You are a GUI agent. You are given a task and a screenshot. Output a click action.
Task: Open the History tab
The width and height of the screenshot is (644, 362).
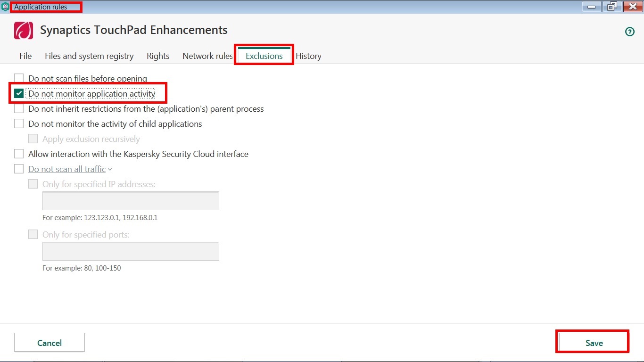308,56
